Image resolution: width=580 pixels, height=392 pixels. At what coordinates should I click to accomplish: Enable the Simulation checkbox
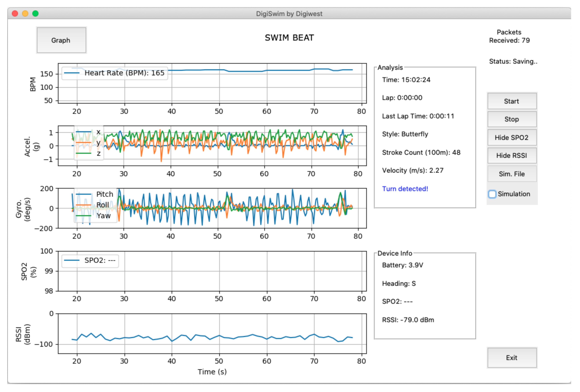(x=492, y=194)
